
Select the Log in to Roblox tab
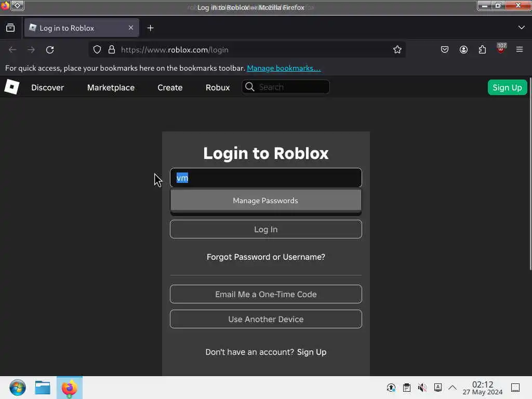(x=82, y=28)
